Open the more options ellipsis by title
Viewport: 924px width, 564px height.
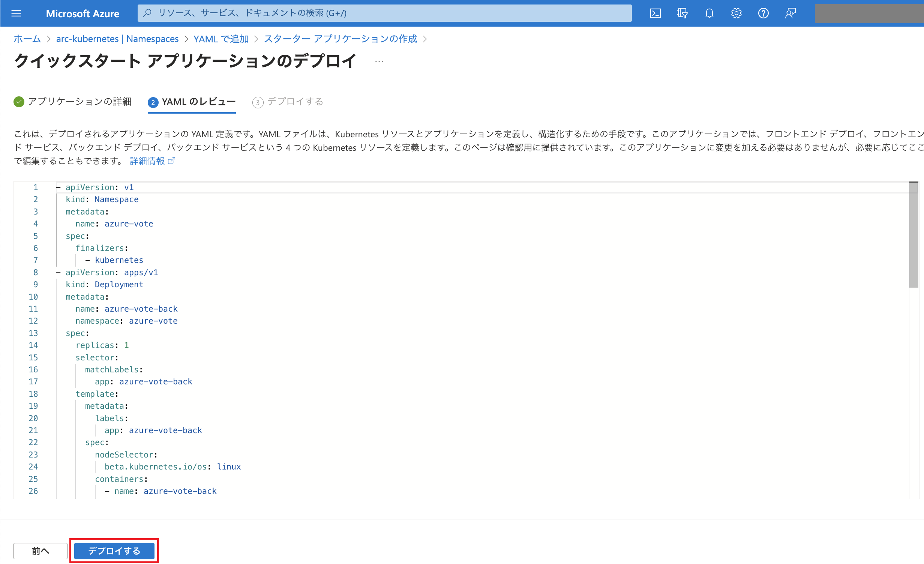(379, 61)
